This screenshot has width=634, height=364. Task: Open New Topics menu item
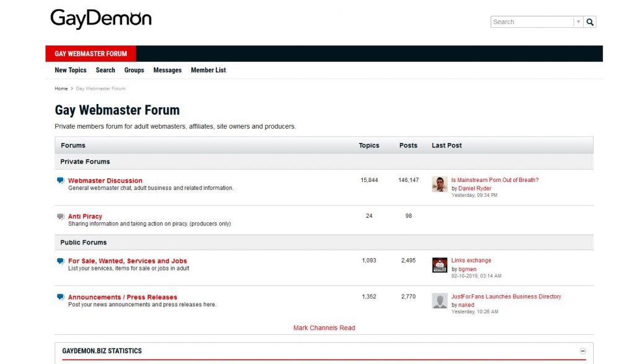point(71,70)
